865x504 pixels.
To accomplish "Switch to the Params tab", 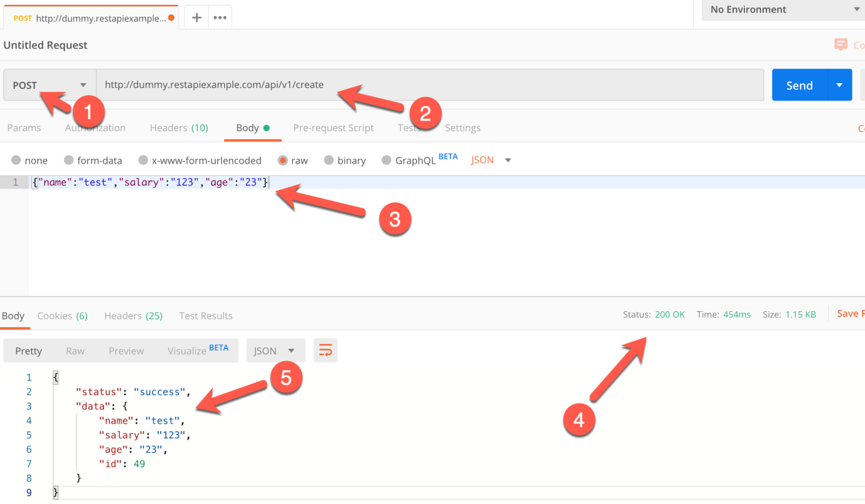I will click(x=24, y=128).
